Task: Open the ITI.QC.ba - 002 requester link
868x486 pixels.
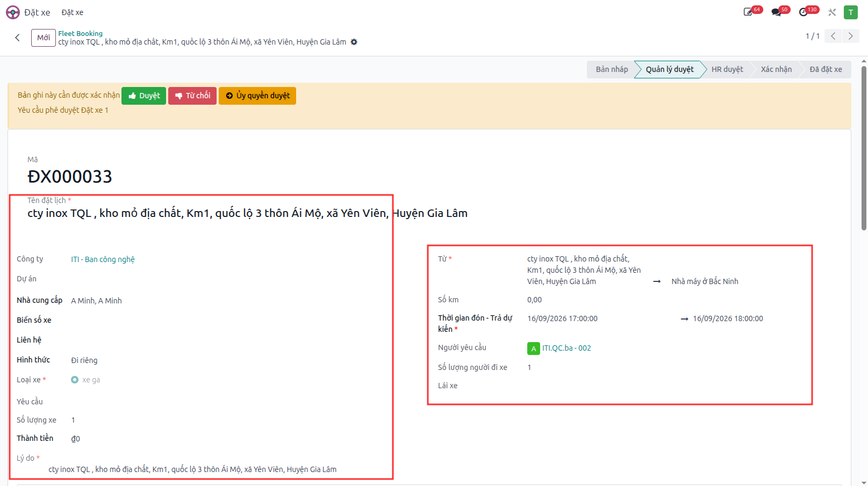Action: pos(566,348)
